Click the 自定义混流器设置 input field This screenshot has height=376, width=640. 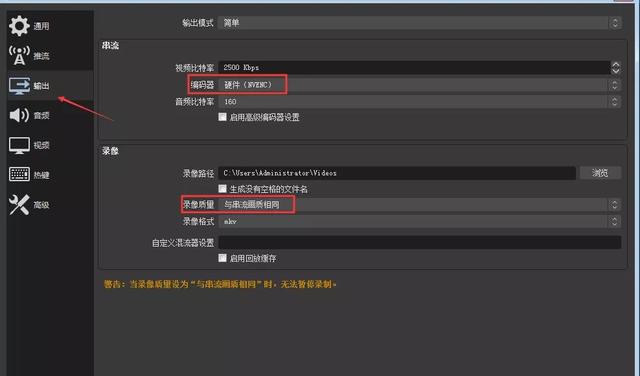point(420,243)
